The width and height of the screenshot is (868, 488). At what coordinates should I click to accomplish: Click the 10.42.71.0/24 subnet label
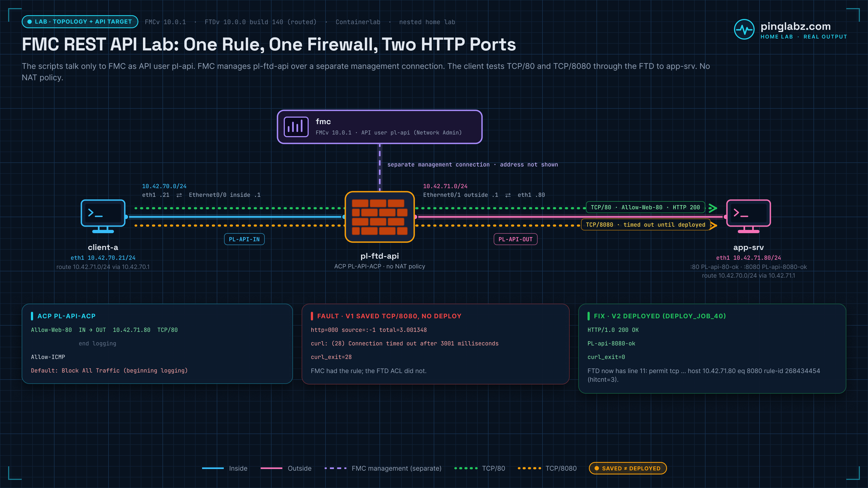(x=445, y=186)
